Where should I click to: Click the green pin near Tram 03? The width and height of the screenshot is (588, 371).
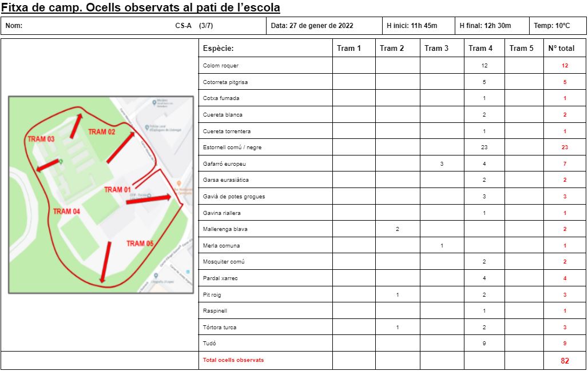61,162
